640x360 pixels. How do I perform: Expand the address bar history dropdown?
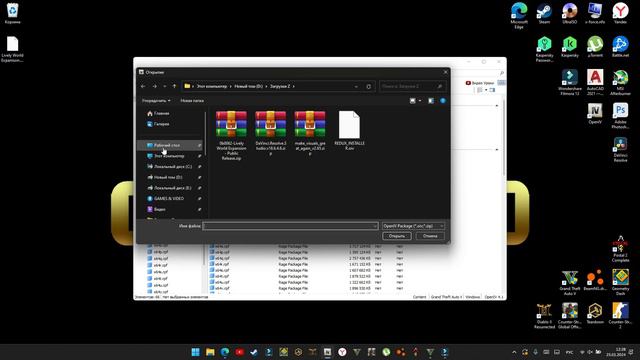pyautogui.click(x=356, y=87)
